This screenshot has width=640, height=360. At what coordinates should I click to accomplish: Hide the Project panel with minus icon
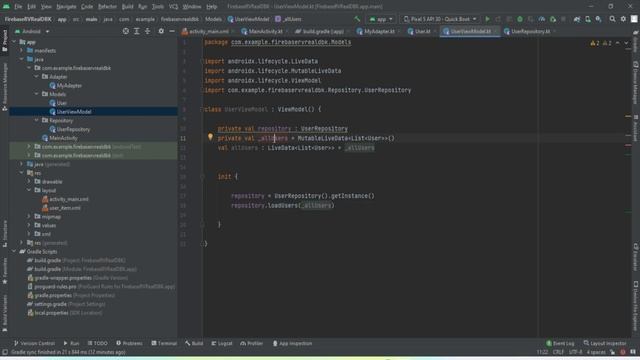click(172, 31)
